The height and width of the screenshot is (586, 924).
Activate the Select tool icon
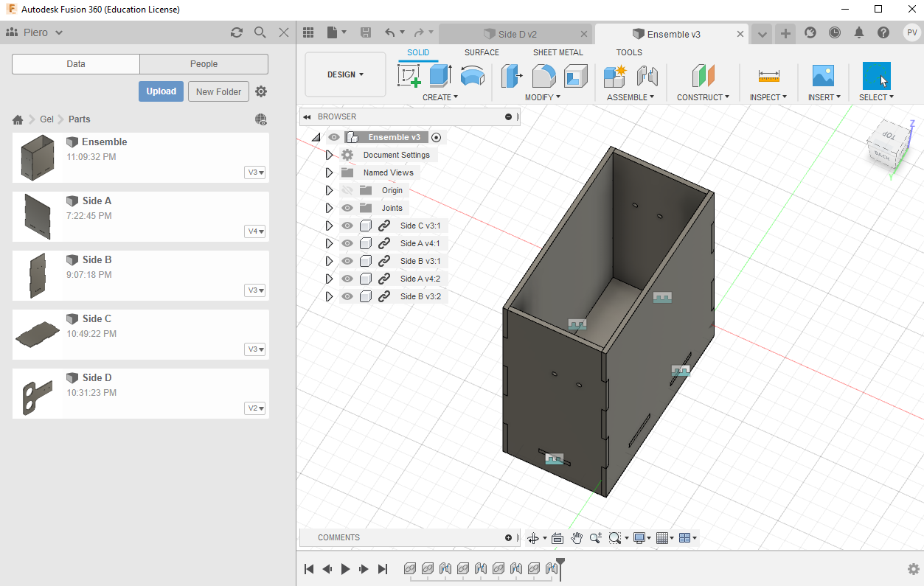(877, 76)
